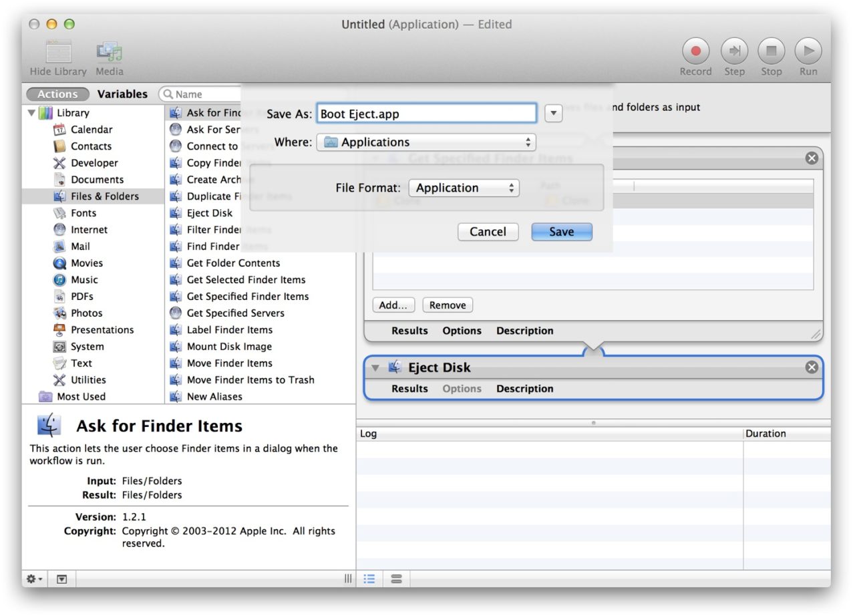
Task: Select the Eject Disk action in list
Action: tap(210, 213)
